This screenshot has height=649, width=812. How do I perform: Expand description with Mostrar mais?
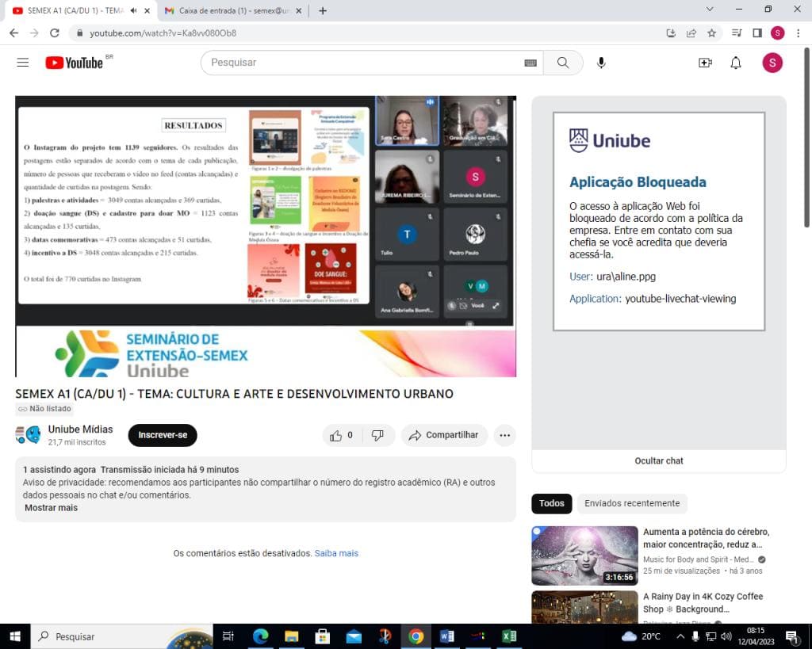52,508
